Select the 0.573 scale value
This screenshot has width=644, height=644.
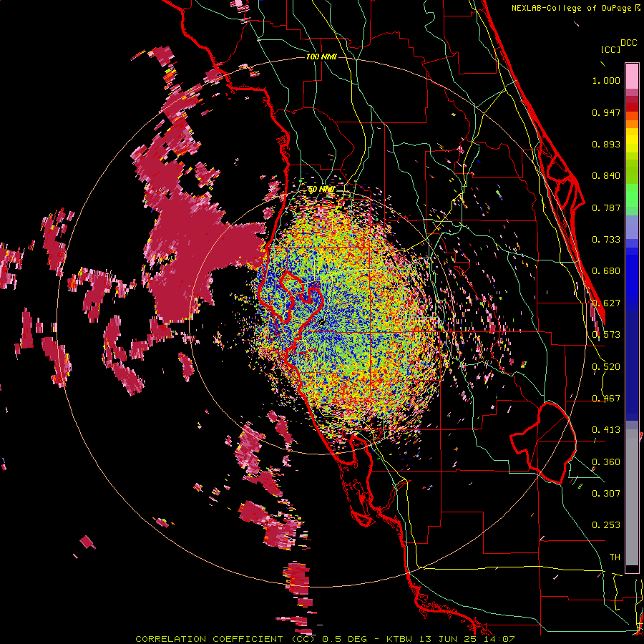click(606, 335)
